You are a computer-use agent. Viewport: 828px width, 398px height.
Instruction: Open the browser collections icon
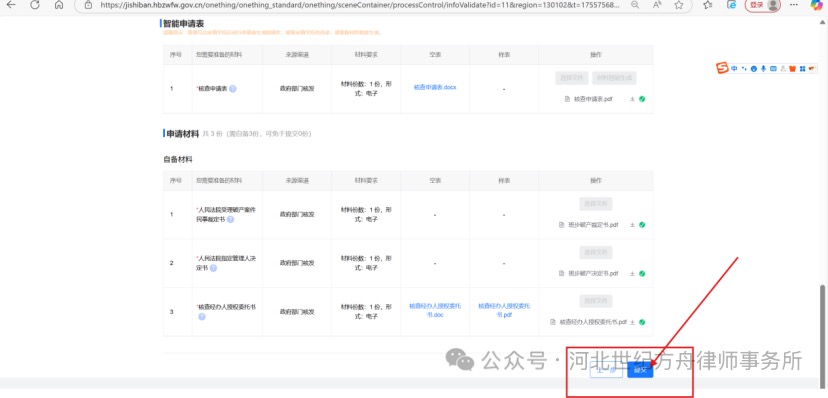731,5
